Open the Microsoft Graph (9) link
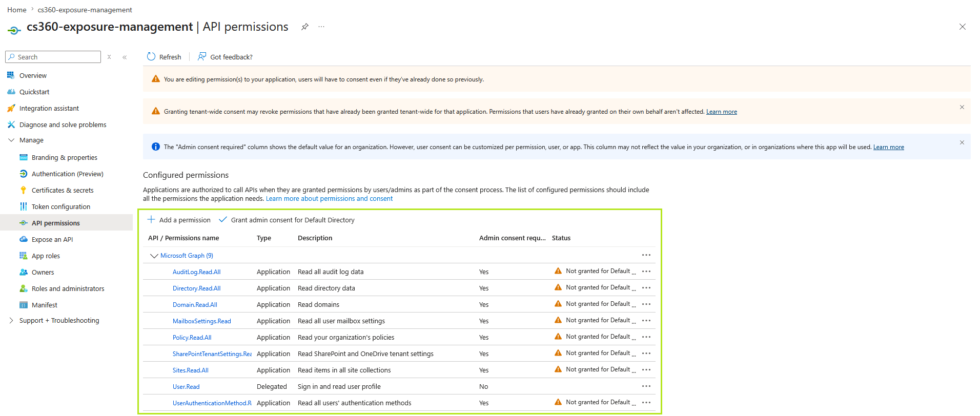 pos(187,256)
